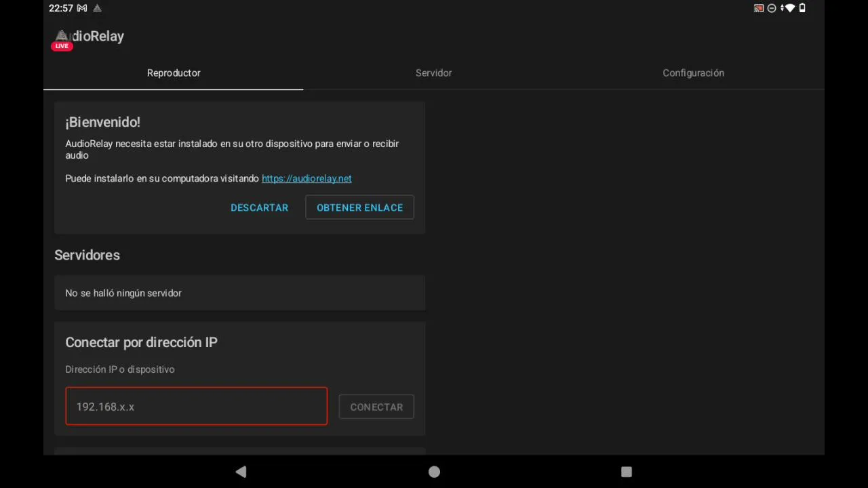Tap the do-not-disturb status icon
The image size is (868, 488).
coord(772,8)
